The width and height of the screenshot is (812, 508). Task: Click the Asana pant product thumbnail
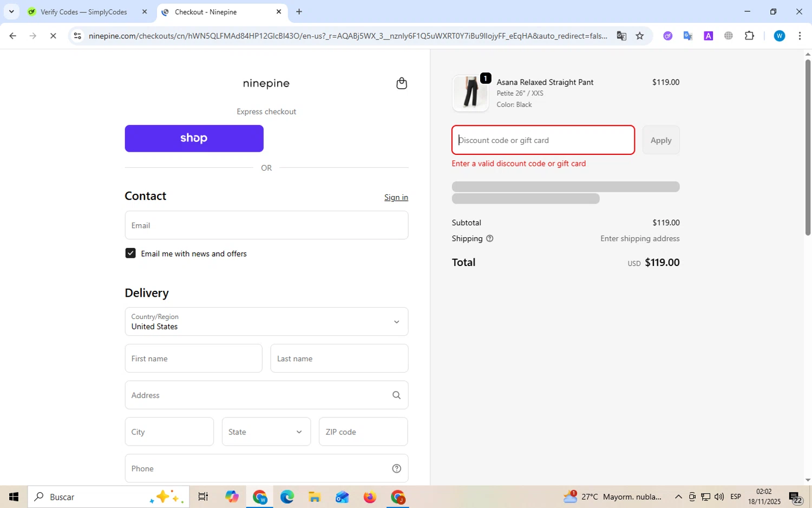coord(470,93)
